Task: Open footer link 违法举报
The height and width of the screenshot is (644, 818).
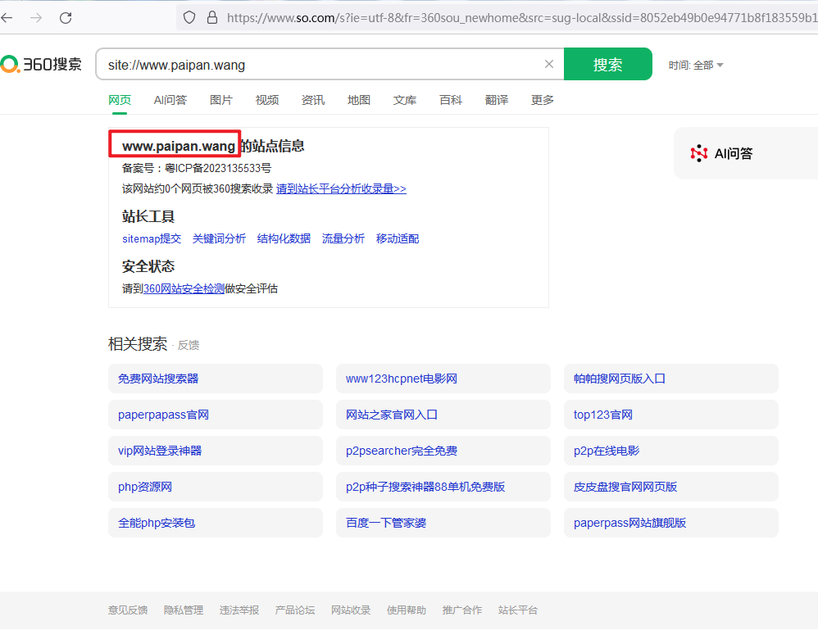Action: tap(239, 610)
